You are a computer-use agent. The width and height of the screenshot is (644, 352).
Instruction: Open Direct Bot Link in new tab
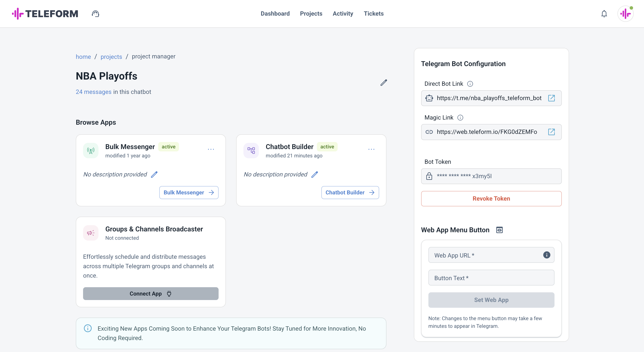pos(552,98)
